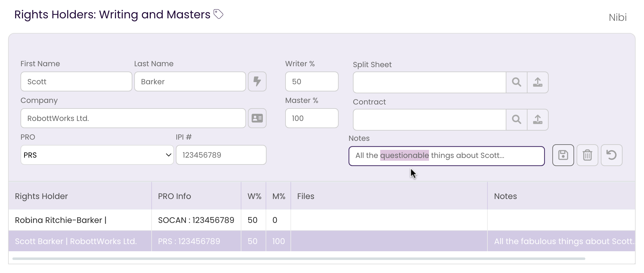Click the Last Name field containing Barker
This screenshot has width=644, height=273.
[x=190, y=81]
